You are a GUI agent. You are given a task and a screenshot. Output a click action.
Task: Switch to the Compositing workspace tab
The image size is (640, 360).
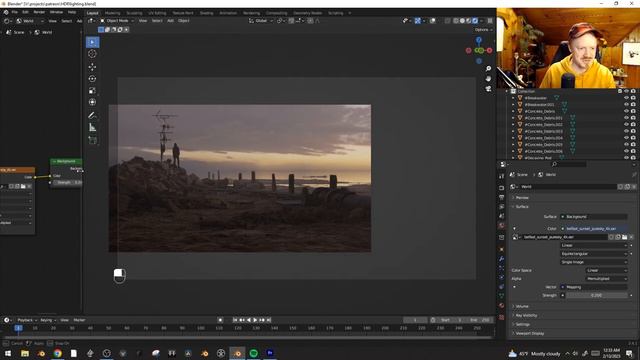point(276,13)
